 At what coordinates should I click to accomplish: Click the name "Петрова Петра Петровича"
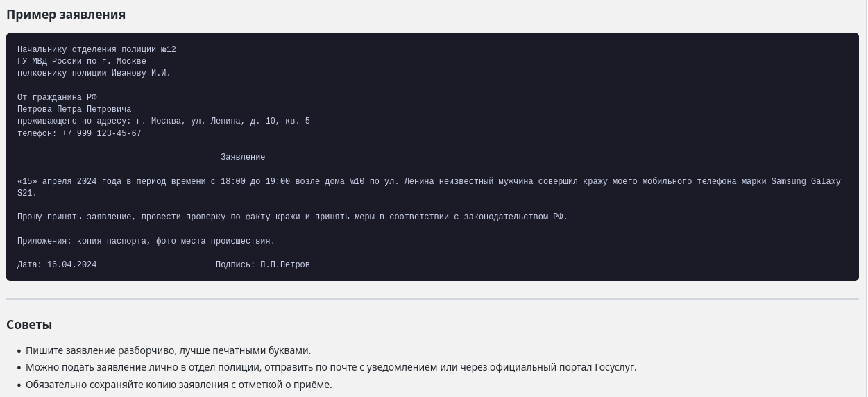[74, 110]
